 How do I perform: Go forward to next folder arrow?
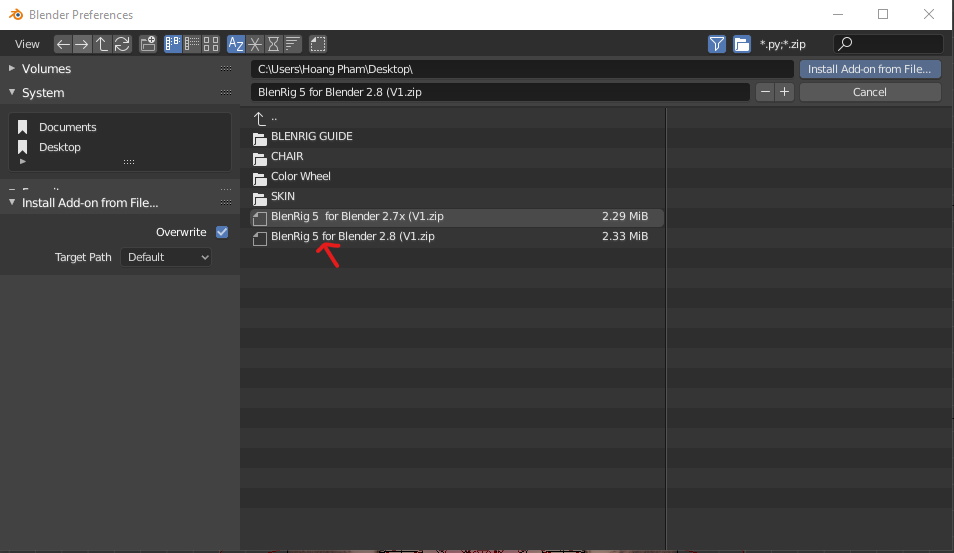(82, 44)
